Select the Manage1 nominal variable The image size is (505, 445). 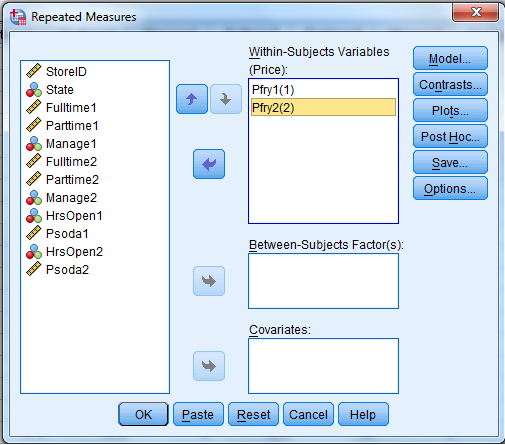[71, 144]
